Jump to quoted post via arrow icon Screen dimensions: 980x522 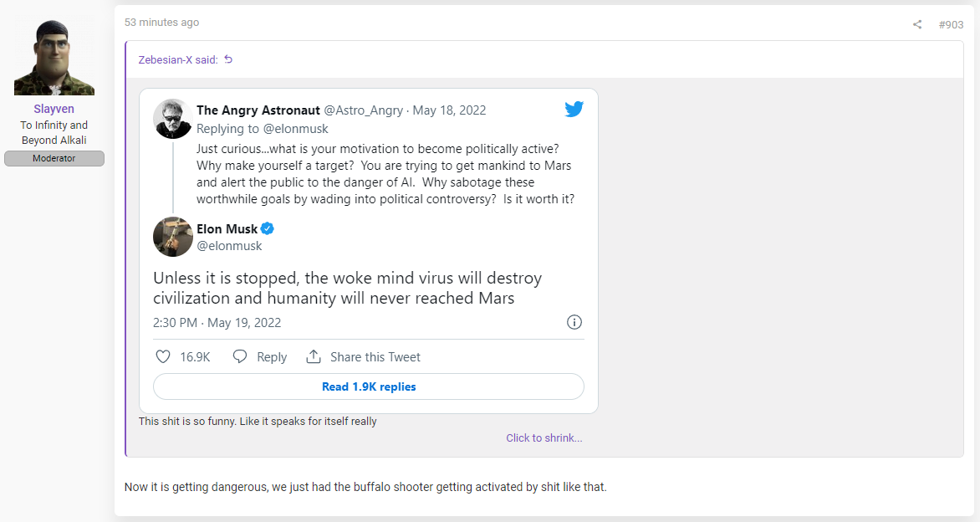(x=228, y=59)
